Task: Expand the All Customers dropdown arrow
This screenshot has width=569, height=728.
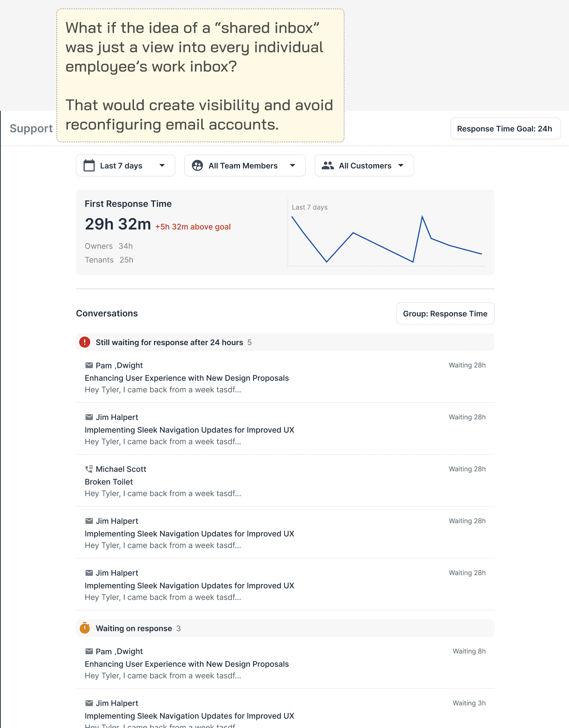Action: [401, 165]
